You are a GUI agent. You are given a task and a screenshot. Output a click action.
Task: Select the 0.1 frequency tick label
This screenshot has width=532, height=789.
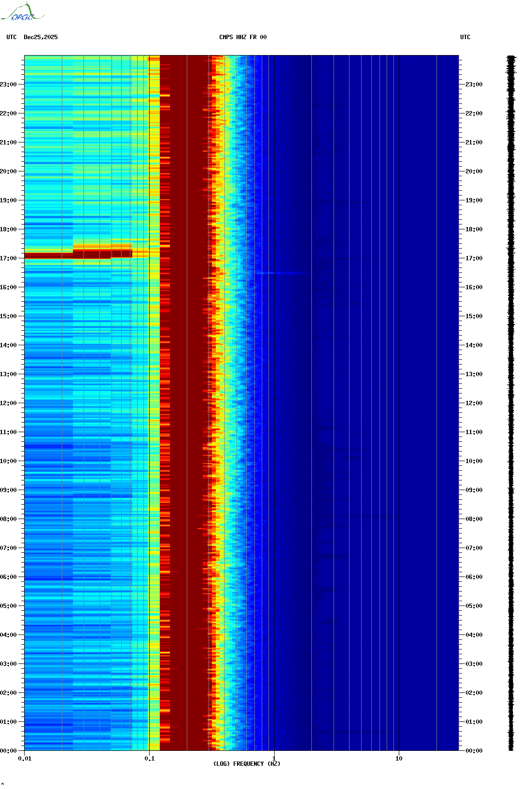pos(149,759)
